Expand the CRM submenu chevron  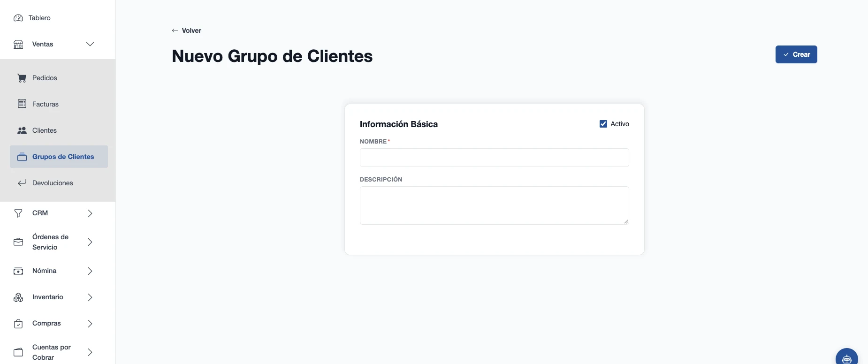pos(90,213)
